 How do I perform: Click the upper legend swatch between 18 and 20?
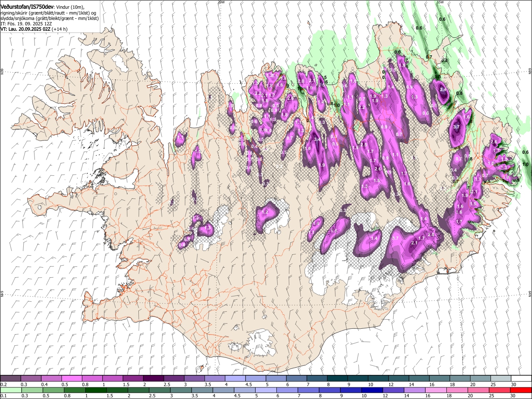pyautogui.click(x=459, y=378)
